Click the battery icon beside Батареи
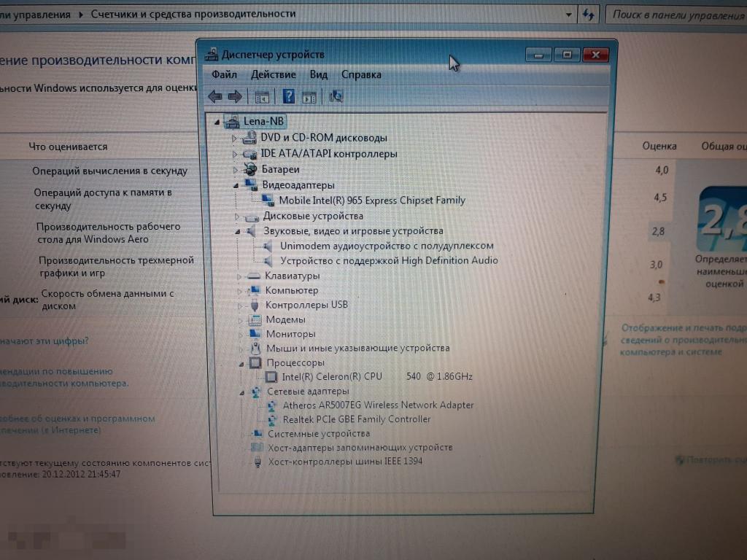Viewport: 747px width, 560px height. (250, 169)
